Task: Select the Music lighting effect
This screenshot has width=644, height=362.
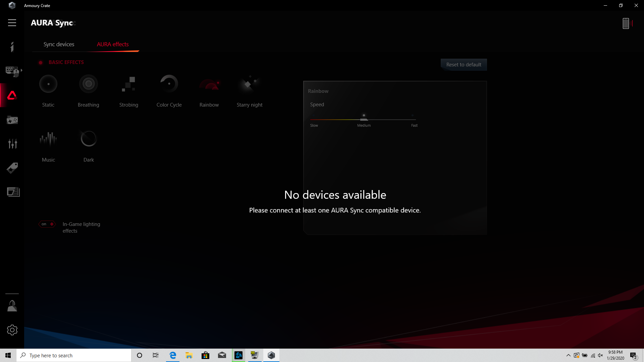Action: point(48,146)
